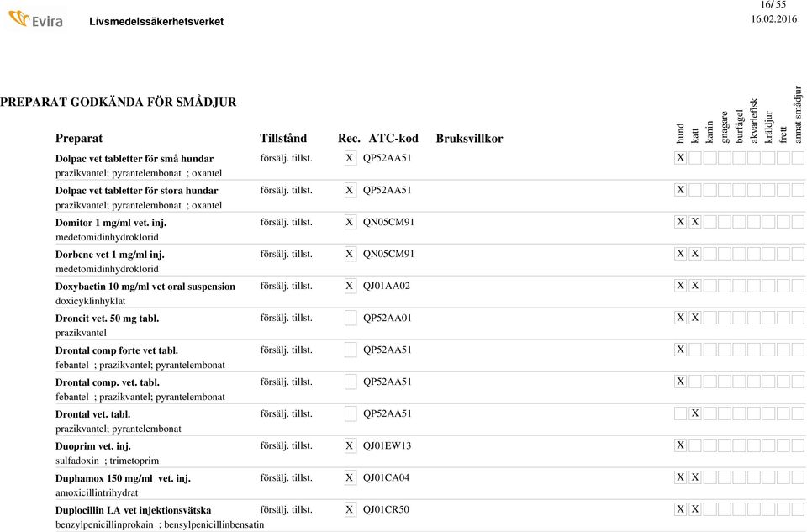Click the Bruksvillkor column header
Viewport: 807px width, 532px height.
(469, 139)
